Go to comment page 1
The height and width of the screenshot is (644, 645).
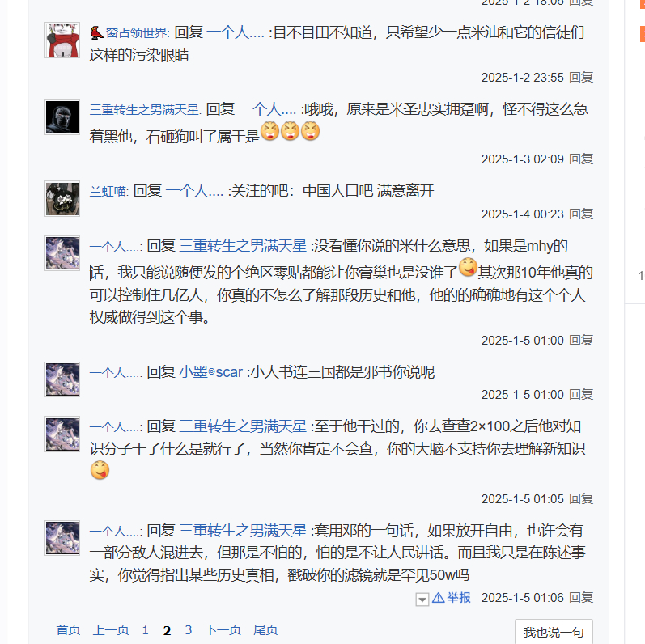coord(145,629)
